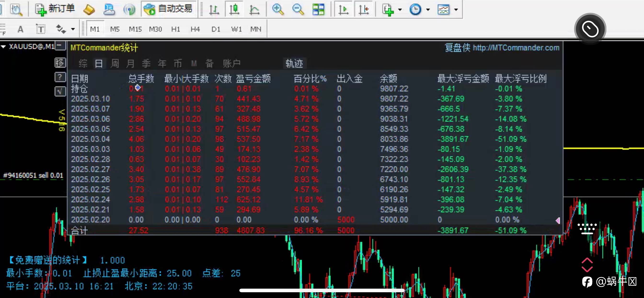
Task: Click the 日期 column header
Action: (x=80, y=79)
